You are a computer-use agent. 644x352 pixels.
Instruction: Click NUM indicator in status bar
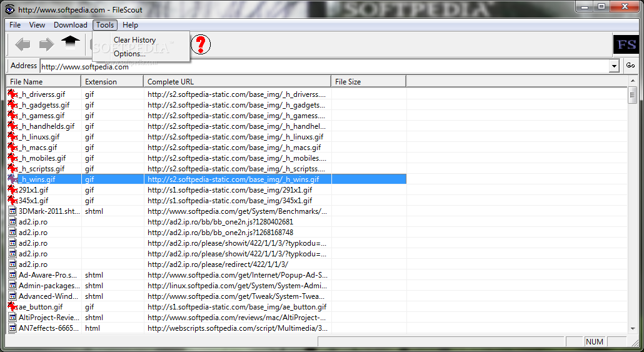595,342
